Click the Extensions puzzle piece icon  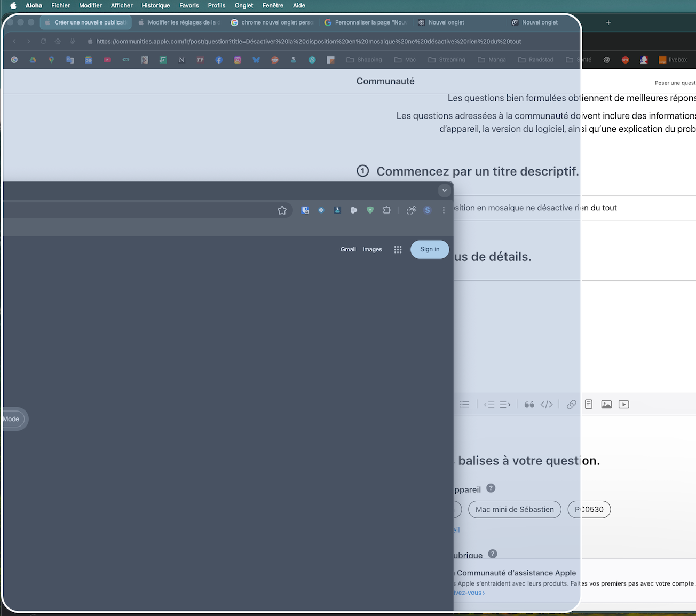(387, 210)
